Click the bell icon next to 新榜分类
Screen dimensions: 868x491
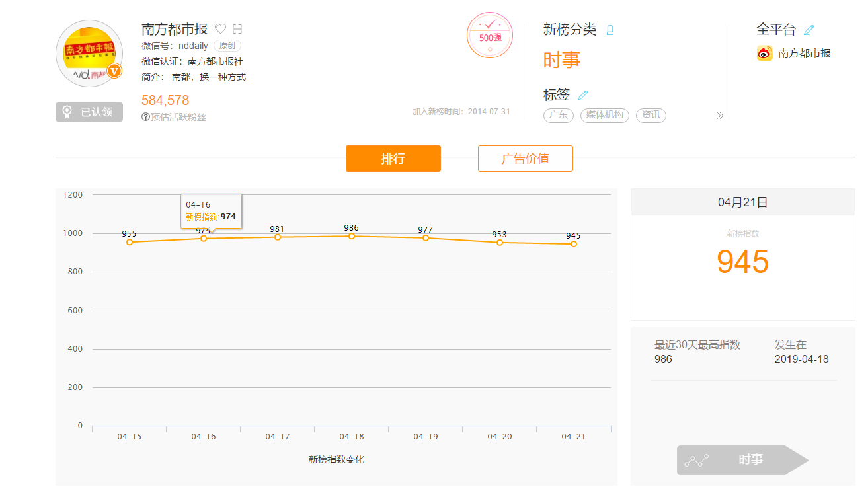tap(610, 30)
